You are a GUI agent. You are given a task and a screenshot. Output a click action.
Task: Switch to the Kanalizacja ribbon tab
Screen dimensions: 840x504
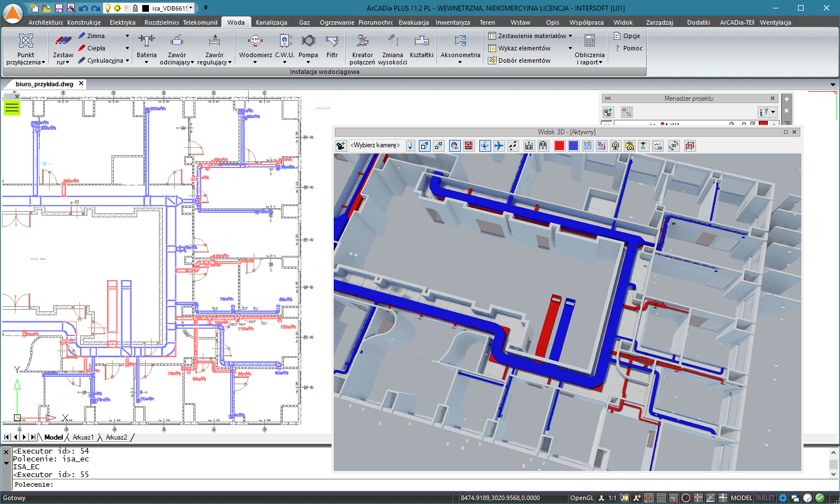[272, 22]
